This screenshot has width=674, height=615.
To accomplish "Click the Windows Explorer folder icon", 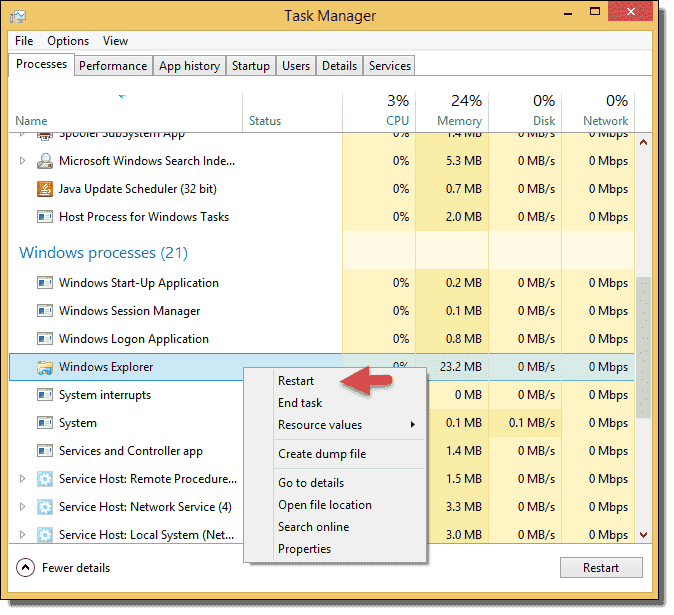I will point(45,367).
